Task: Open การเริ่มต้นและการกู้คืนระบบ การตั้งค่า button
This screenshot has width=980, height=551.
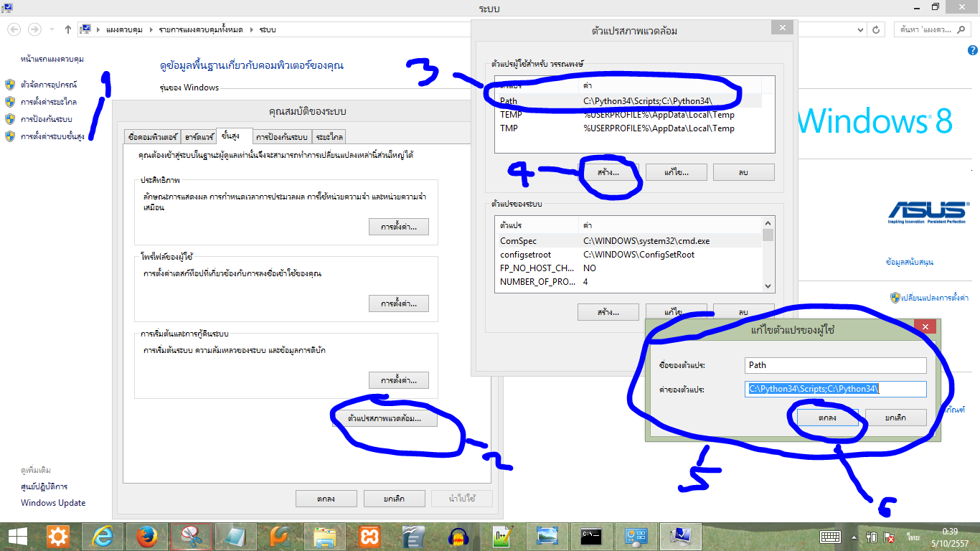Action: click(x=399, y=380)
